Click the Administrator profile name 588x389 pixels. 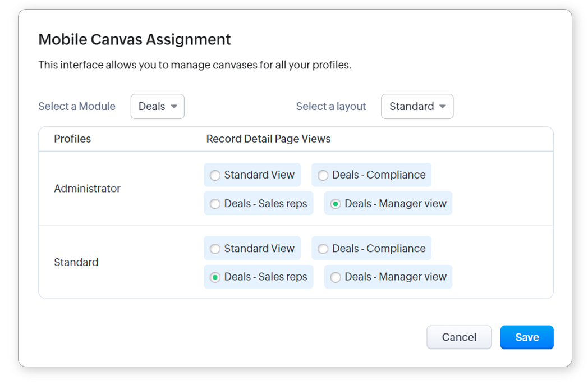pos(87,189)
